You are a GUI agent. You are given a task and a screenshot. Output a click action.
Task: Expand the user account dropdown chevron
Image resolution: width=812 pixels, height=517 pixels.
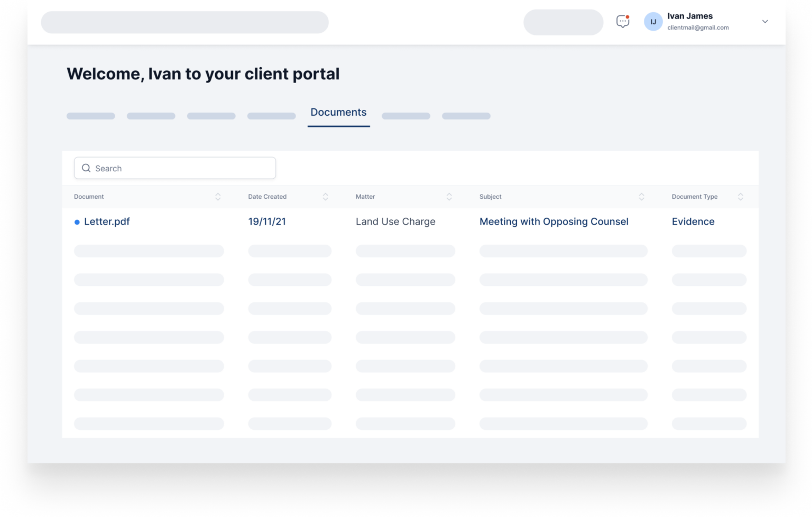(x=764, y=22)
